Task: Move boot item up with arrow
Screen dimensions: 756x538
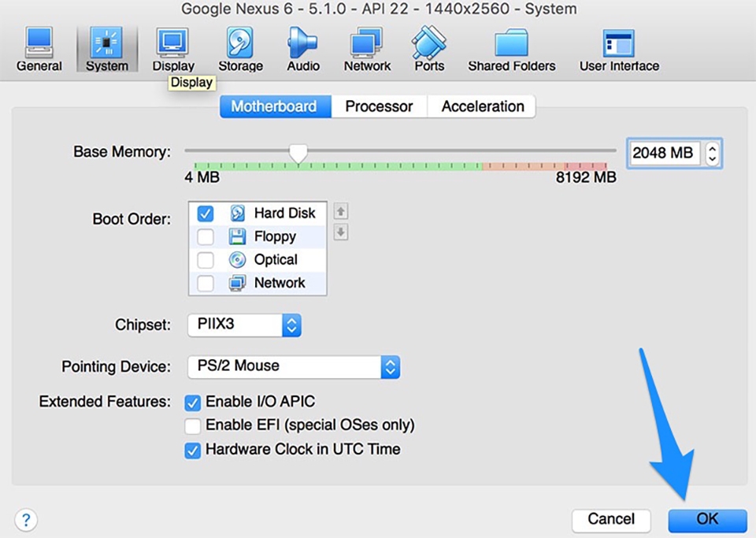Action: point(341,211)
